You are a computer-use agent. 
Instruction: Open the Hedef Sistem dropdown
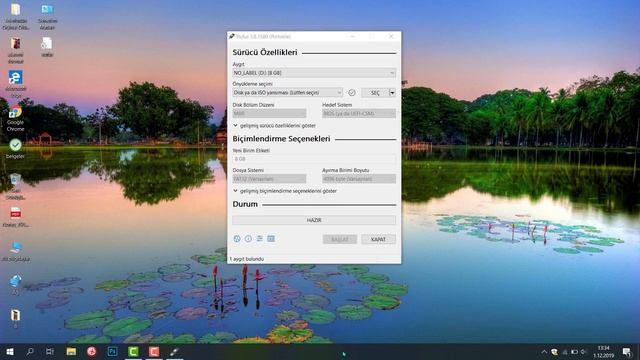pos(359,113)
